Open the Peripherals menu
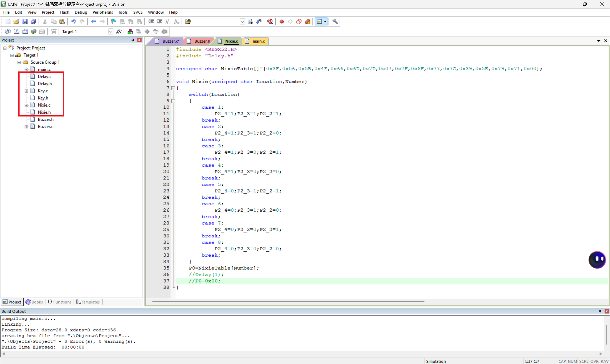Image resolution: width=610 pixels, height=364 pixels. point(103,12)
